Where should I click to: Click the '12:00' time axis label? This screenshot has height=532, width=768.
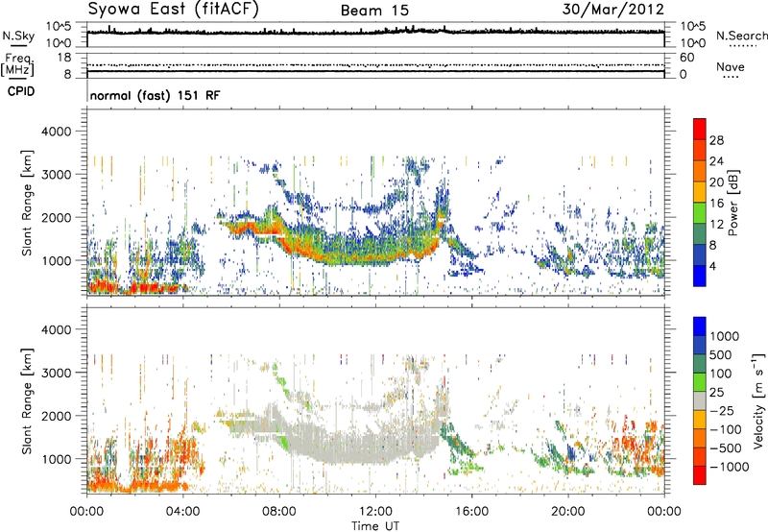coord(375,512)
